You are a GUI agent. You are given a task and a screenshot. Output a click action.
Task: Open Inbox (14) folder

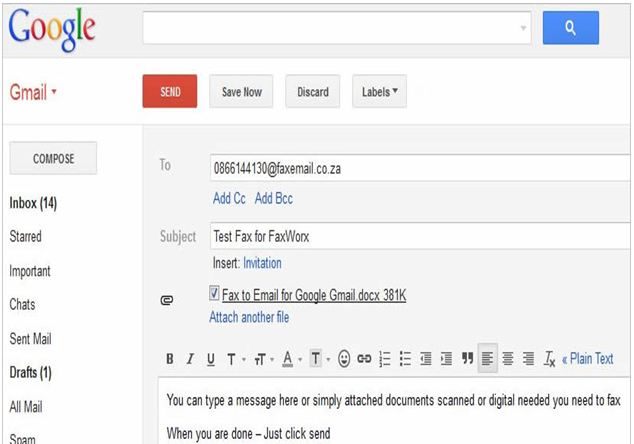point(33,203)
